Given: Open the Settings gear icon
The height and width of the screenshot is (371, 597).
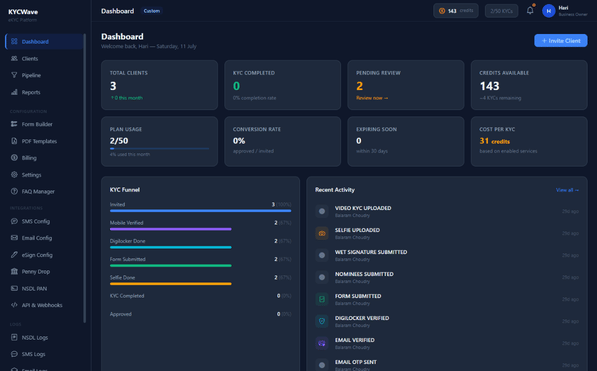Looking at the screenshot, I should (x=14, y=174).
